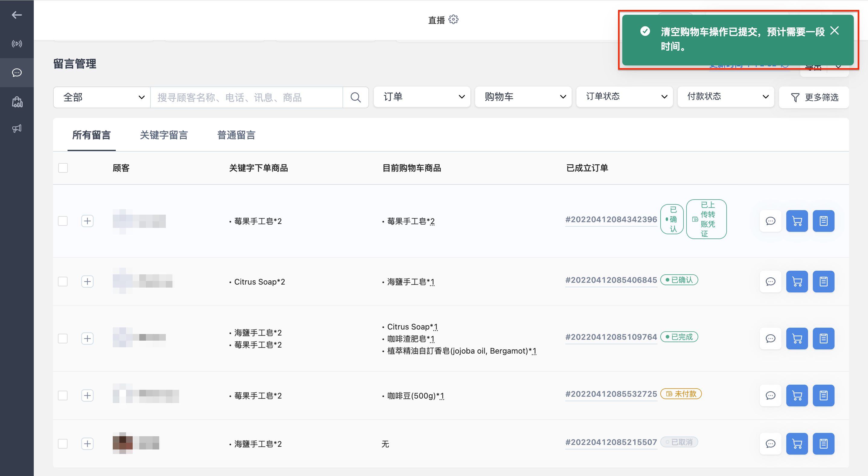Go back using the left arrow icon

click(17, 15)
